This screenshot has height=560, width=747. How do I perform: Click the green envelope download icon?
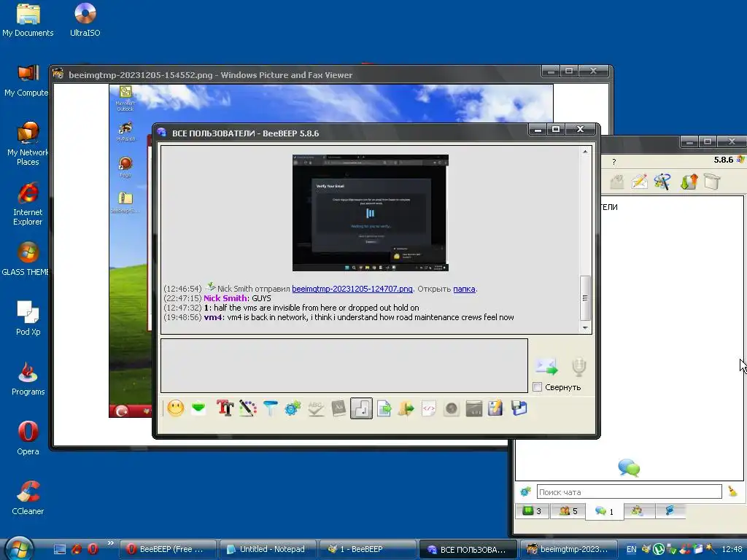198,408
